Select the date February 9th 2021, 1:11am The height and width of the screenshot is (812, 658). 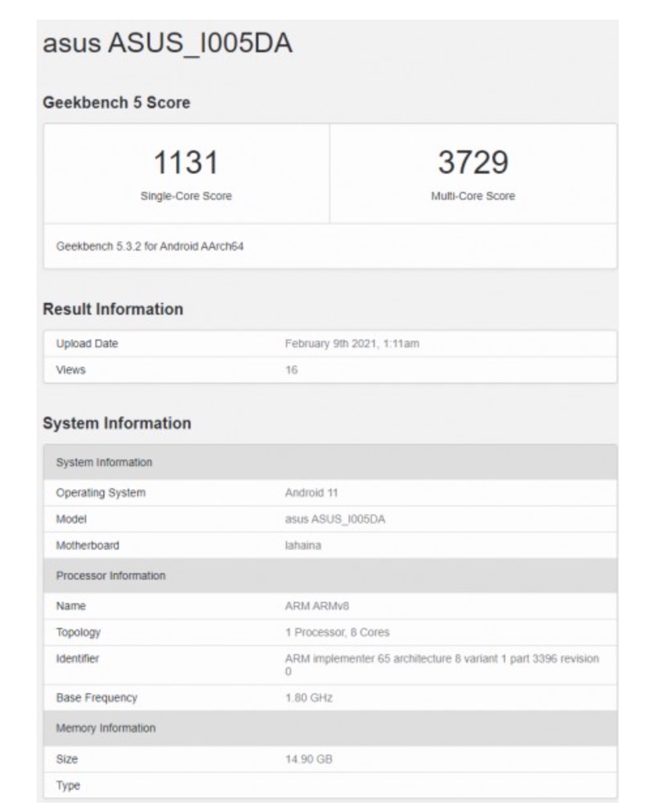(x=352, y=343)
